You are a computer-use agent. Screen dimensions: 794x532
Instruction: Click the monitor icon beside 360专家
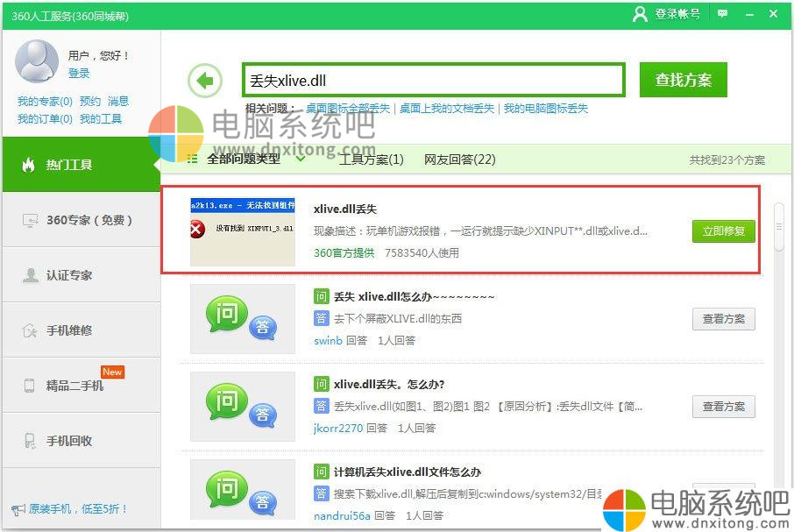click(x=30, y=220)
